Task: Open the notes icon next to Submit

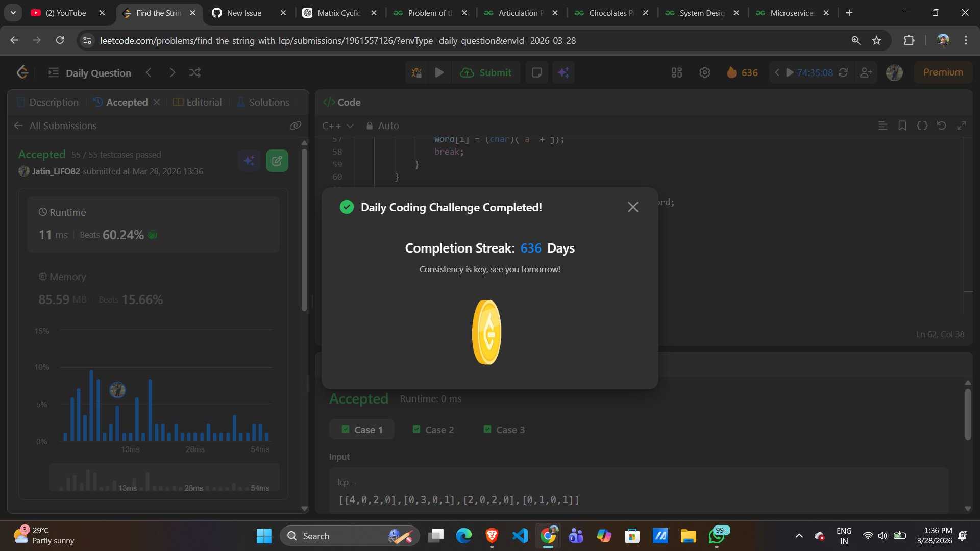Action: tap(536, 72)
